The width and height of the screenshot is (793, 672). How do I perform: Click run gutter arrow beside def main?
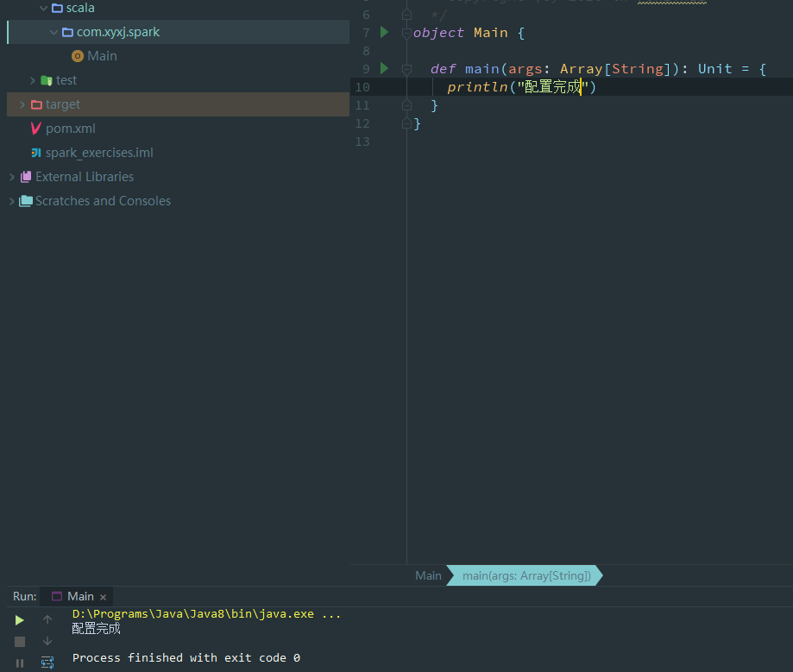click(x=385, y=68)
